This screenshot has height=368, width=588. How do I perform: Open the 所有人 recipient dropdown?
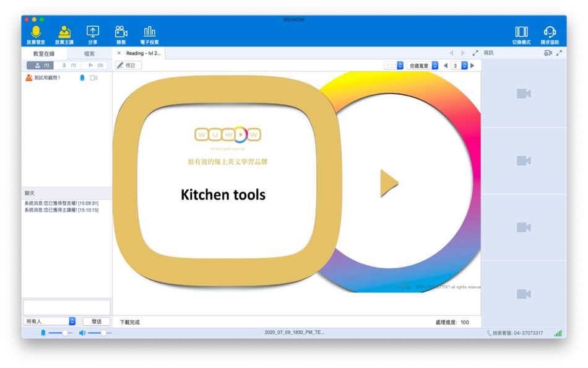tap(50, 322)
